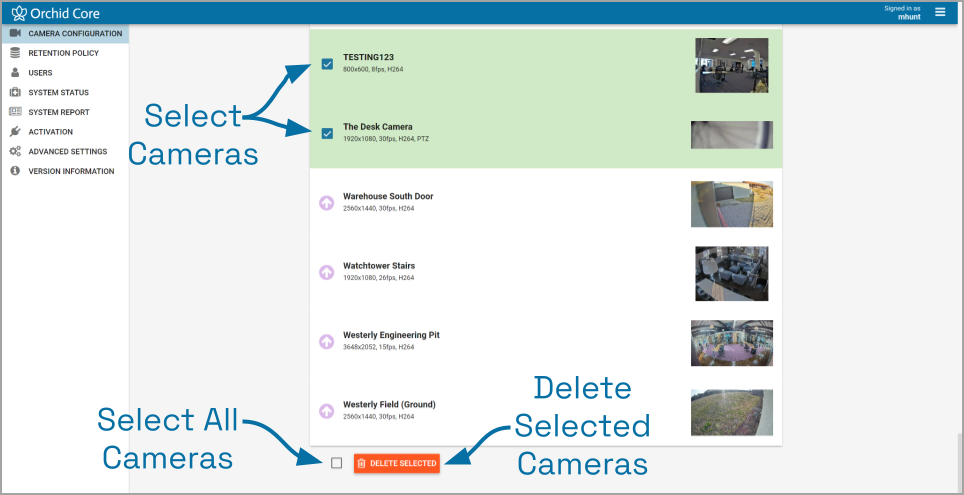The height and width of the screenshot is (495, 964).
Task: Open Westerly Field (Ground) thumbnail
Action: [732, 413]
